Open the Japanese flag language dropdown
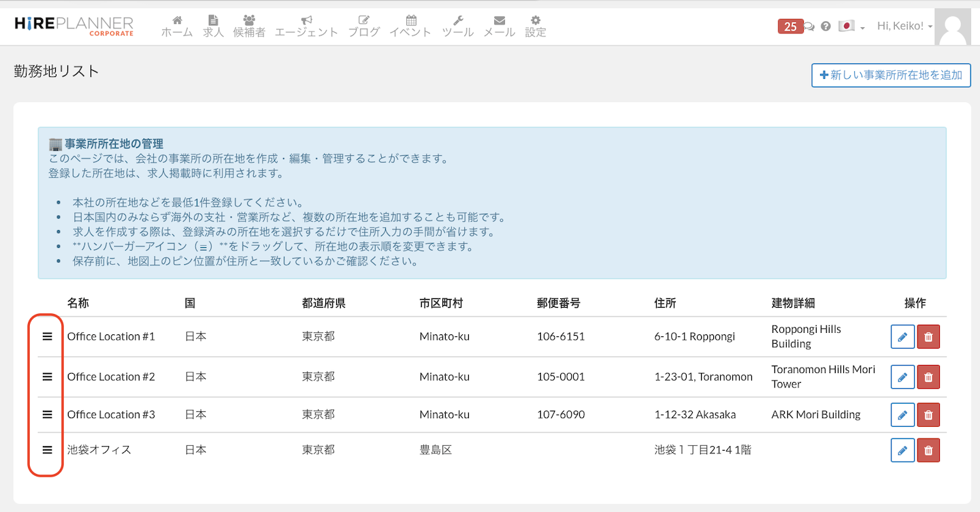 (851, 27)
